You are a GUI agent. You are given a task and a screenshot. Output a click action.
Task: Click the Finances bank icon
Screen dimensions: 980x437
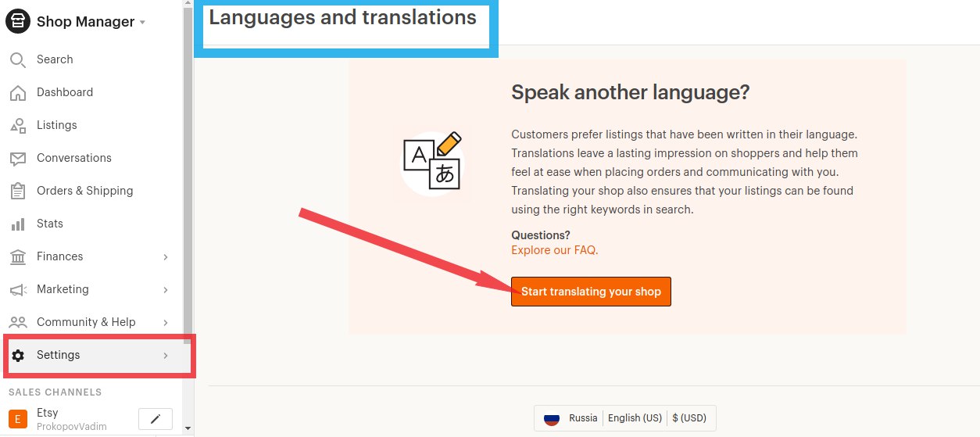pos(18,256)
